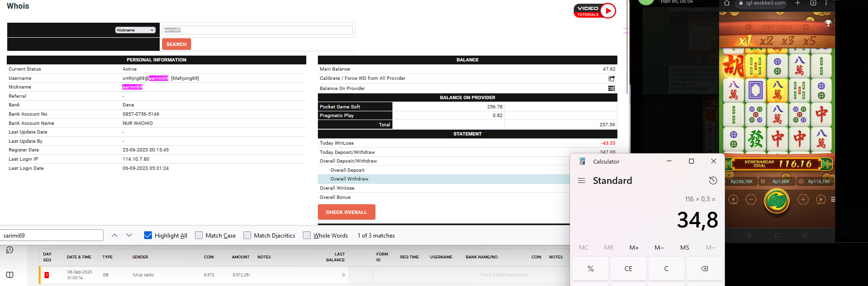Open the Balance On Provider list icon

click(x=612, y=88)
